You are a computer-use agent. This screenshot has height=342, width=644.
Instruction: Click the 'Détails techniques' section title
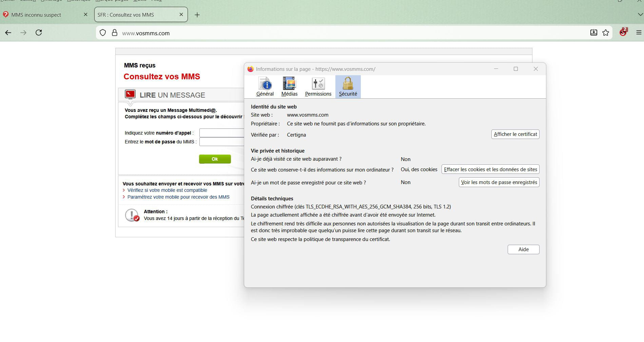click(272, 199)
